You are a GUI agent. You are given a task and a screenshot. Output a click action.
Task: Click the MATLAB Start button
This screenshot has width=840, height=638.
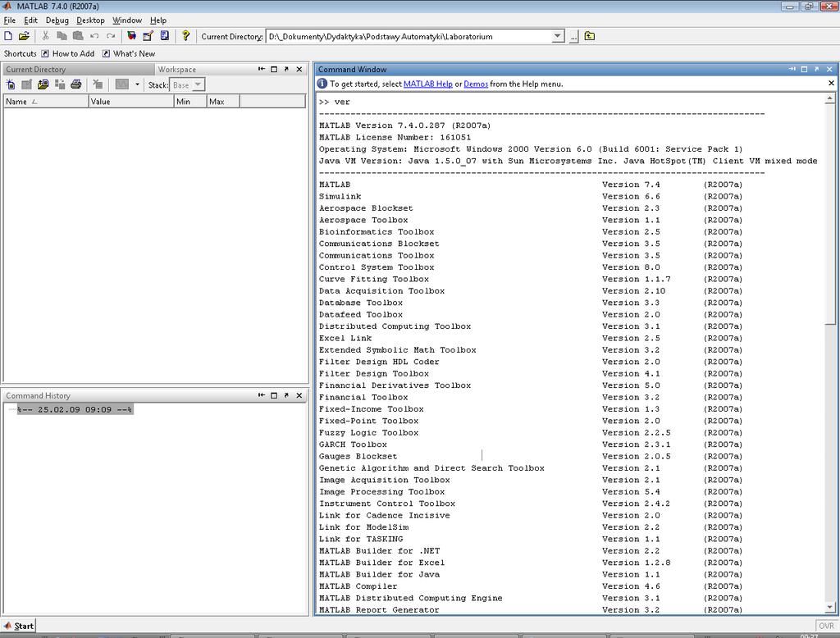[x=19, y=626]
